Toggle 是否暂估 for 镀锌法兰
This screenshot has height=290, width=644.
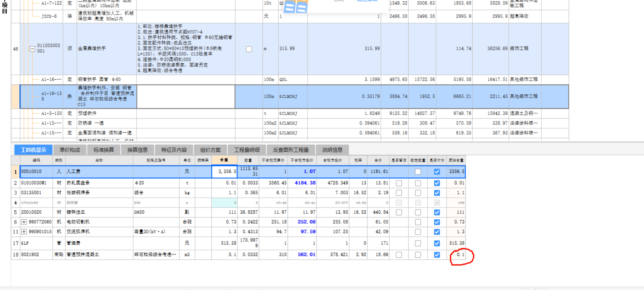(399, 212)
